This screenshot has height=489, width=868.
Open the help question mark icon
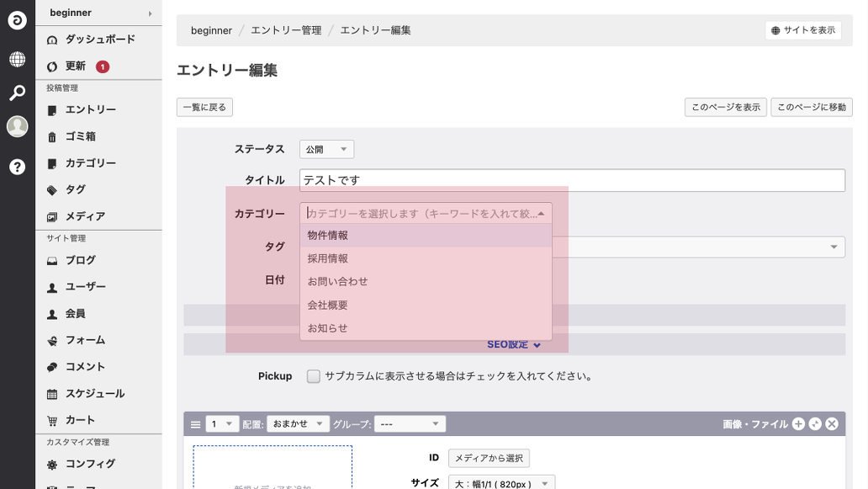pos(17,167)
